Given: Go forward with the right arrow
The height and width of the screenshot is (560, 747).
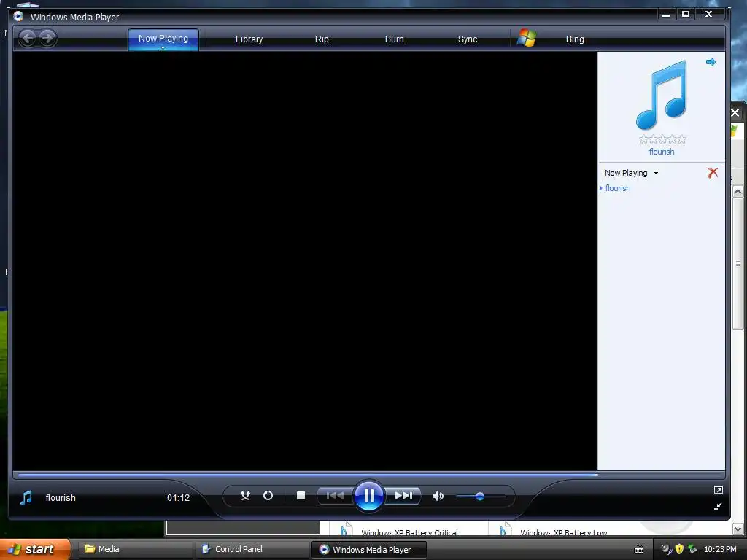Looking at the screenshot, I should (47, 38).
